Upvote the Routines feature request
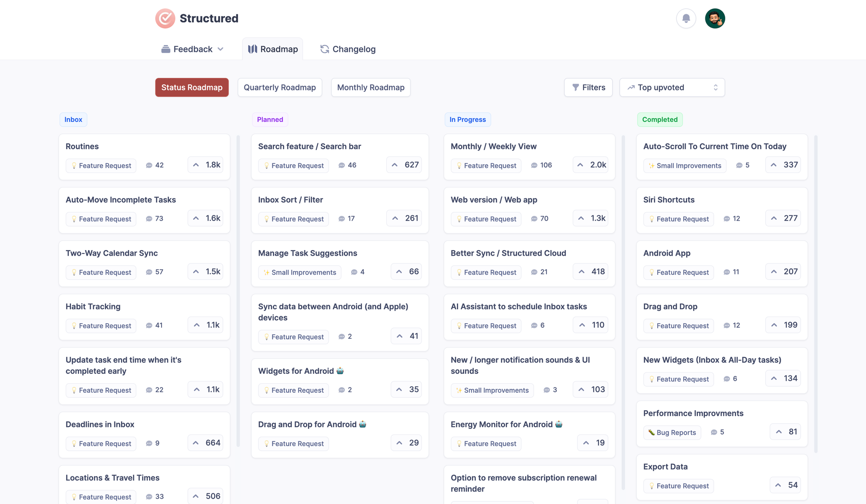Screen dimensions: 866x504 coord(205,165)
